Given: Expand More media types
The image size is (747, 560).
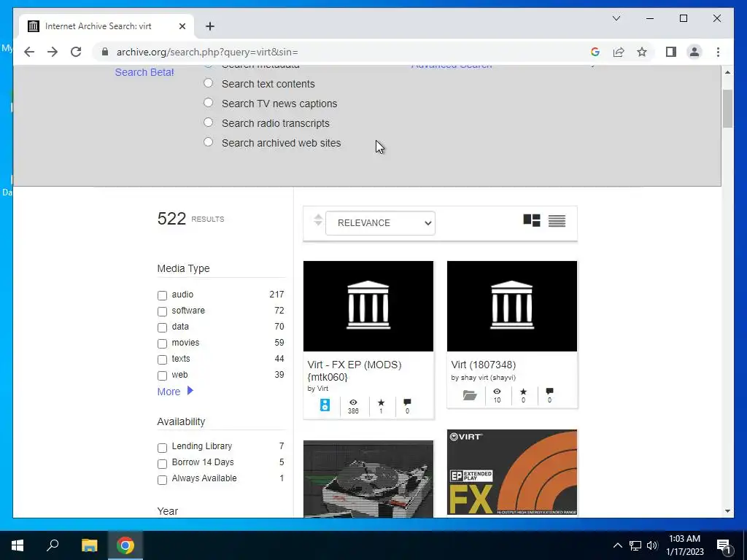Looking at the screenshot, I should 175,392.
